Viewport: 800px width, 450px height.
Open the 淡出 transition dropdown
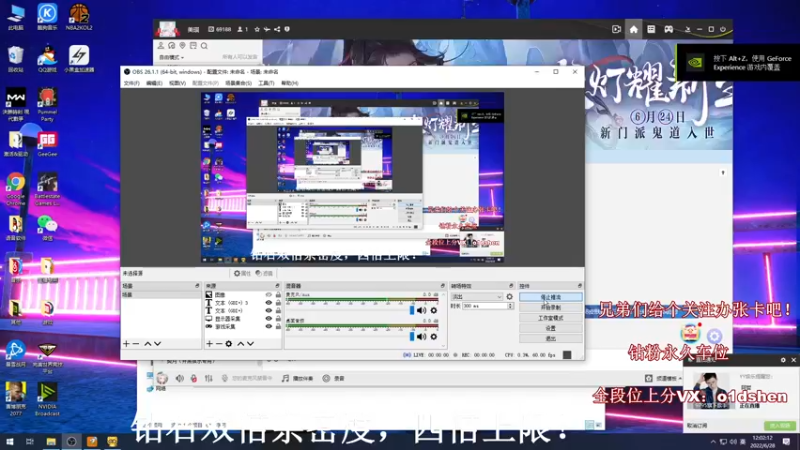tap(477, 296)
